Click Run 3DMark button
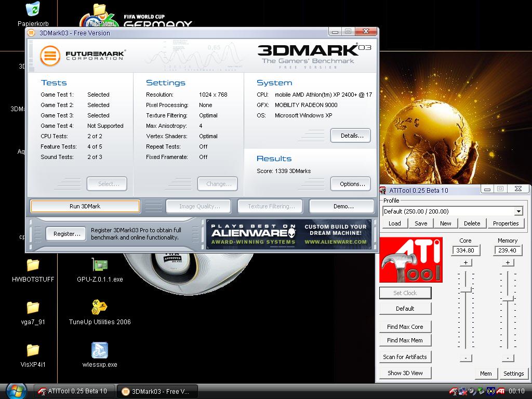The height and width of the screenshot is (399, 532). click(x=85, y=206)
